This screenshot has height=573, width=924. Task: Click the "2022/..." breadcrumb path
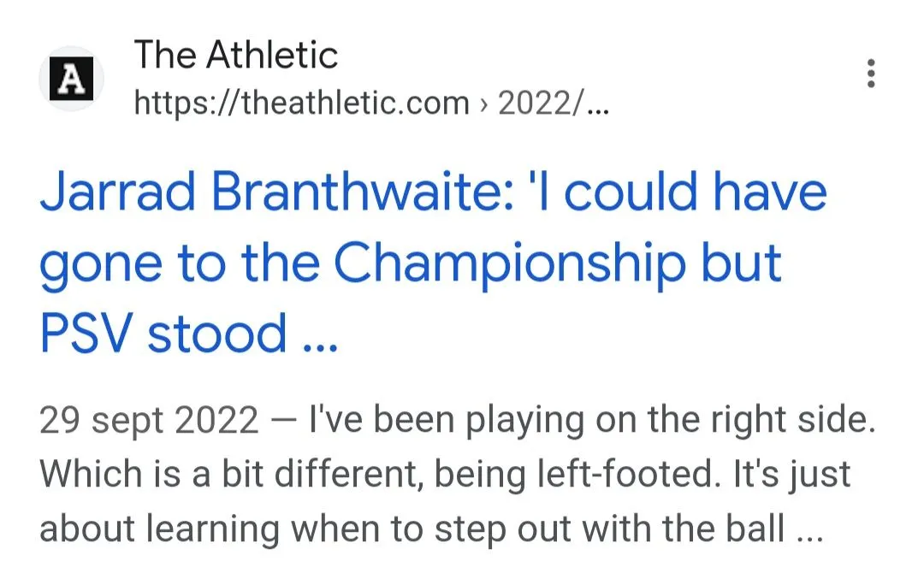[x=553, y=104]
